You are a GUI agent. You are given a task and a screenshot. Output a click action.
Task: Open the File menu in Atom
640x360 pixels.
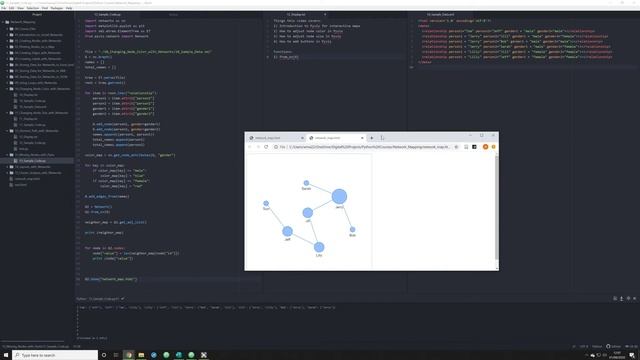3,8
